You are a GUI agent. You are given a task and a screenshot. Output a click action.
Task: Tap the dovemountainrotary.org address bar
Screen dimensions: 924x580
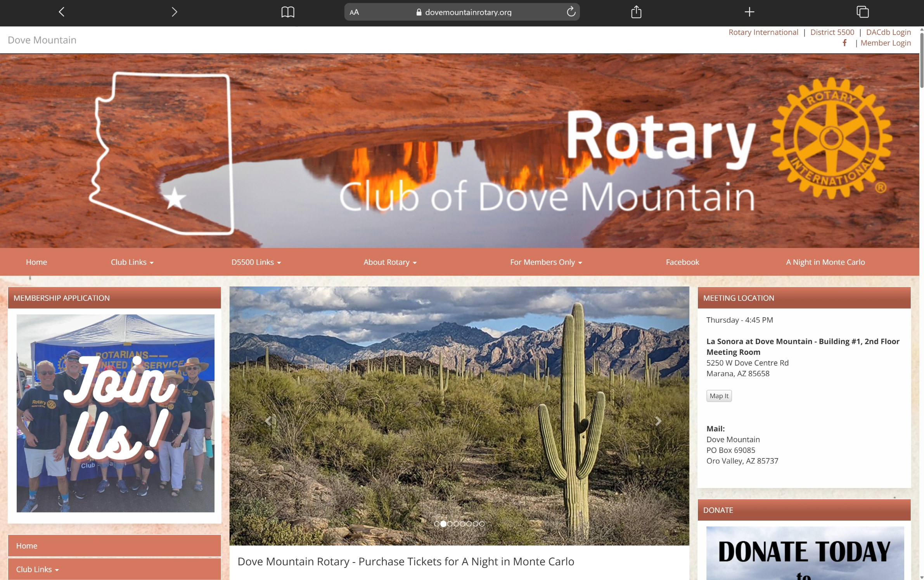point(462,12)
